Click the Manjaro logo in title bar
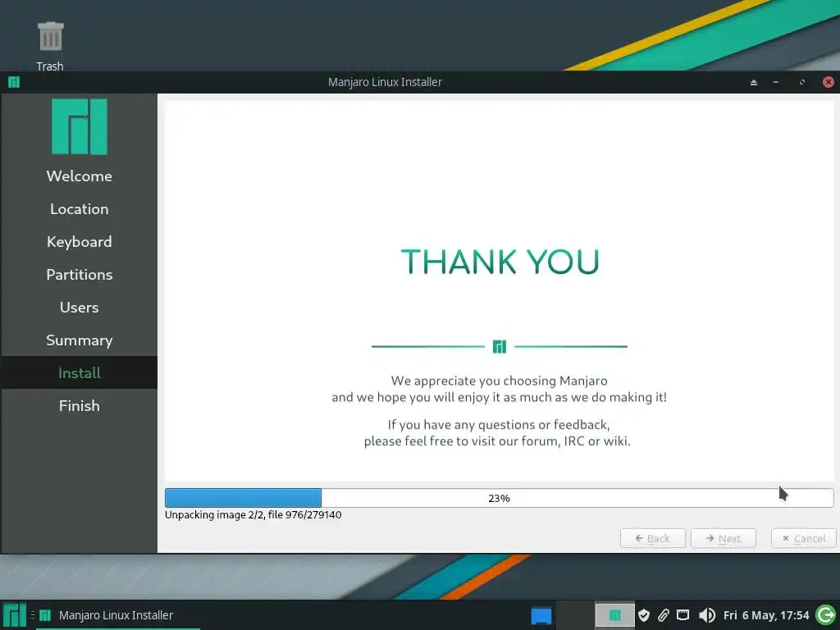The height and width of the screenshot is (630, 840). click(x=14, y=82)
